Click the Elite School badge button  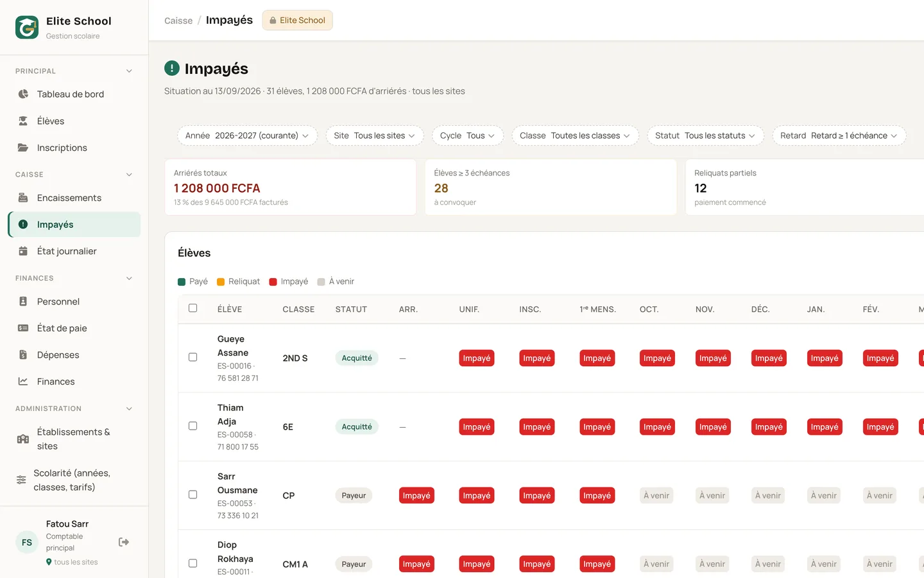click(297, 21)
